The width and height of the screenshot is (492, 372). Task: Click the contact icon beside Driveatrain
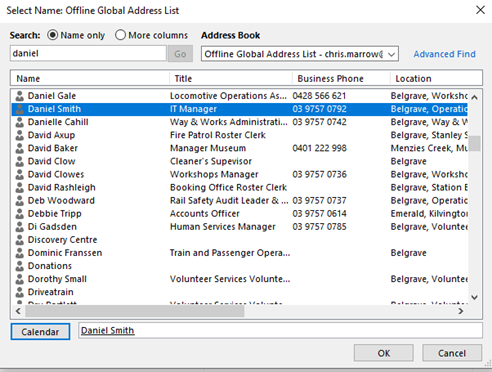(x=20, y=292)
